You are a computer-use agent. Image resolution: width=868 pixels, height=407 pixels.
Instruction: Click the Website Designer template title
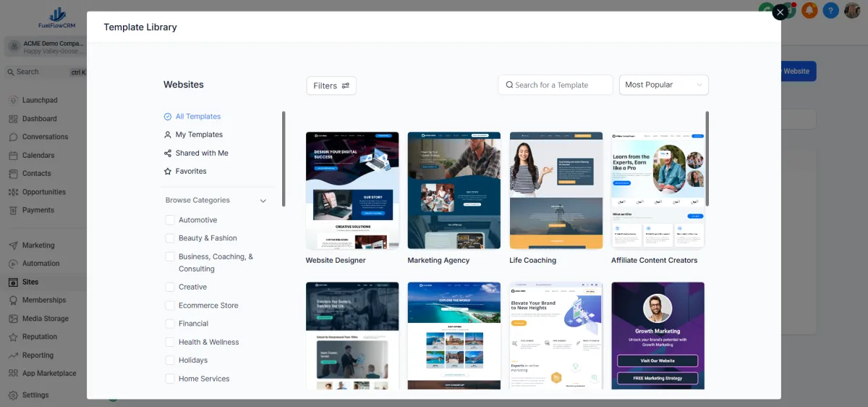pyautogui.click(x=336, y=261)
